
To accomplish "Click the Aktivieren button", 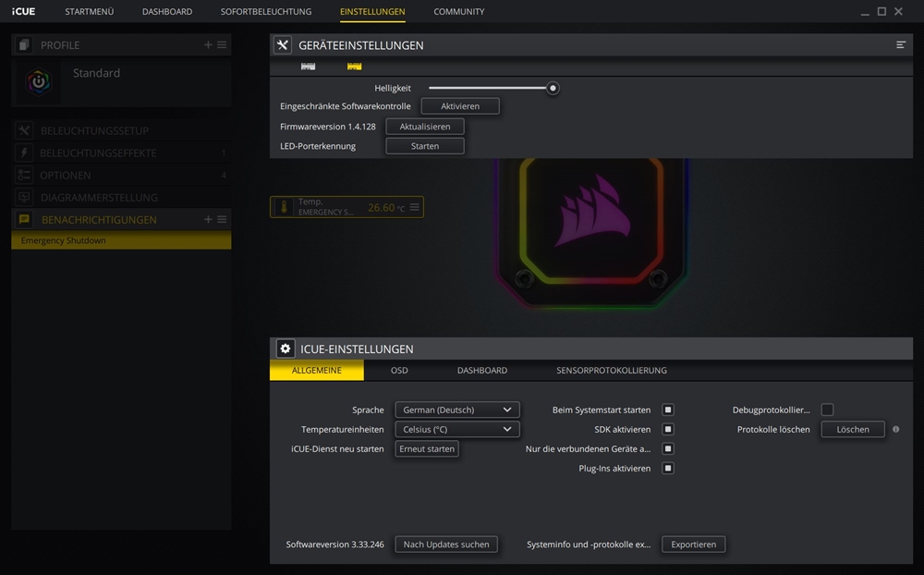I will tap(460, 106).
